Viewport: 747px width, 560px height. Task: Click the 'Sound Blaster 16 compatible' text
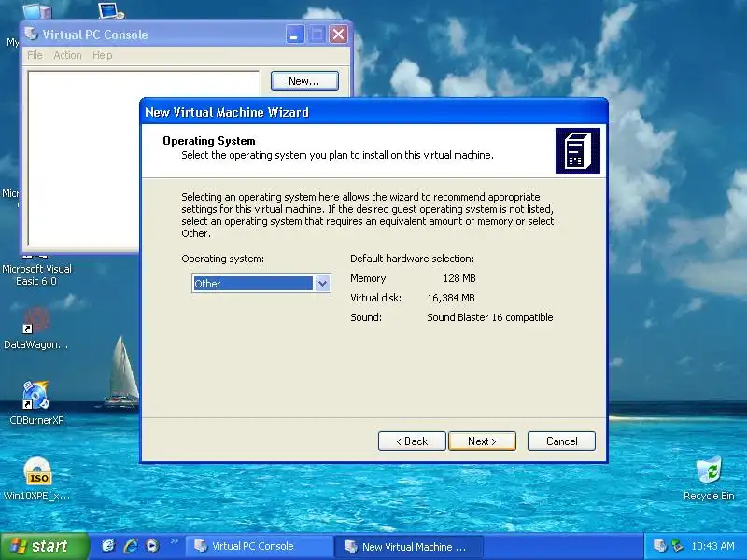point(489,317)
